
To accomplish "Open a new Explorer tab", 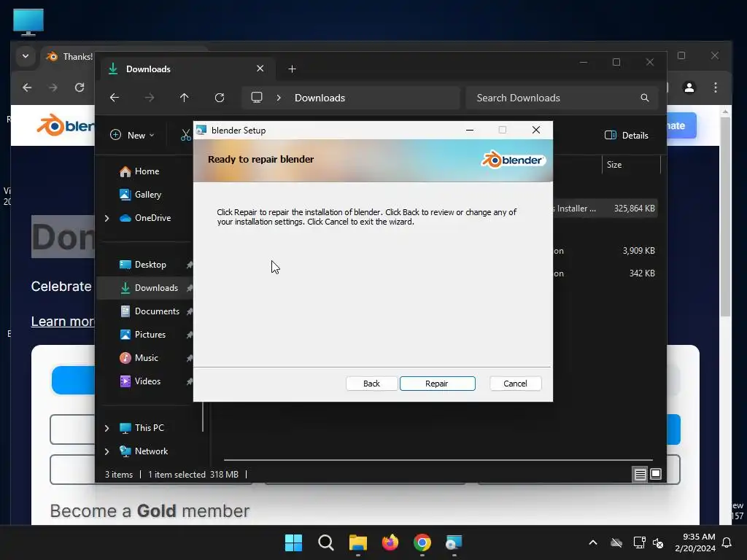I will click(292, 69).
